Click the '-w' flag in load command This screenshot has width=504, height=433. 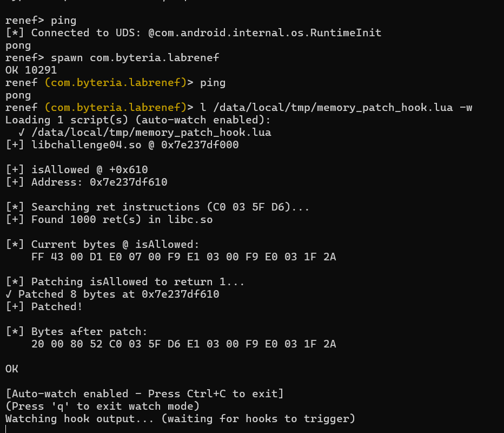tap(465, 108)
